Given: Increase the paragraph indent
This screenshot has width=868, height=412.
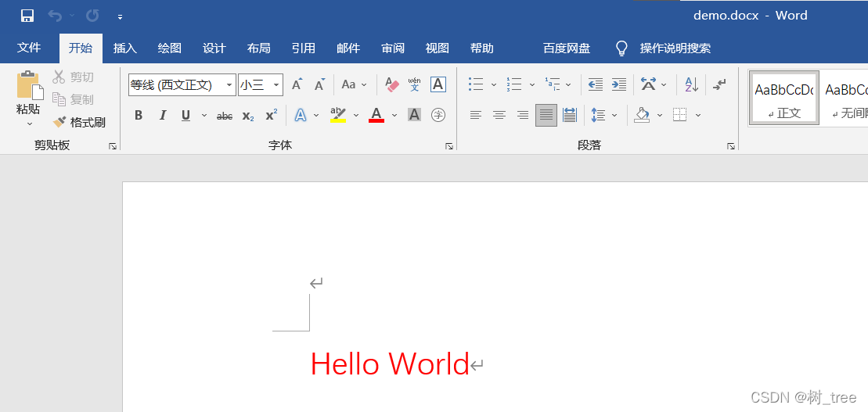Looking at the screenshot, I should click(619, 84).
